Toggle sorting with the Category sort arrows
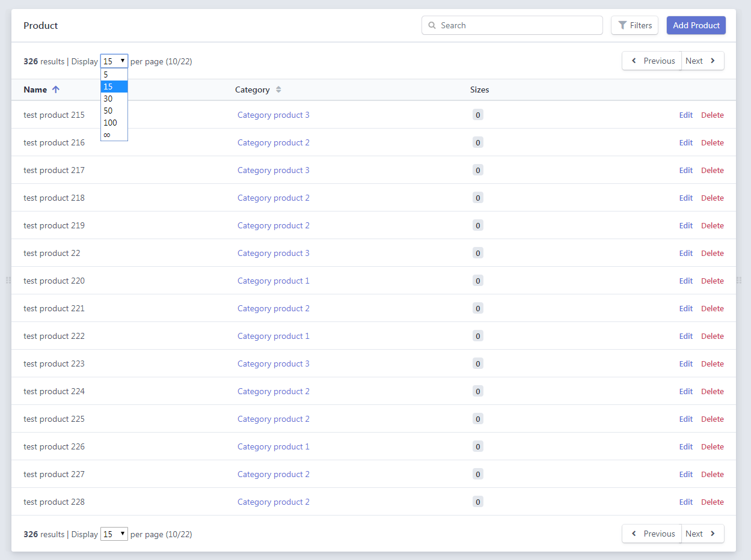The height and width of the screenshot is (560, 751). point(278,89)
